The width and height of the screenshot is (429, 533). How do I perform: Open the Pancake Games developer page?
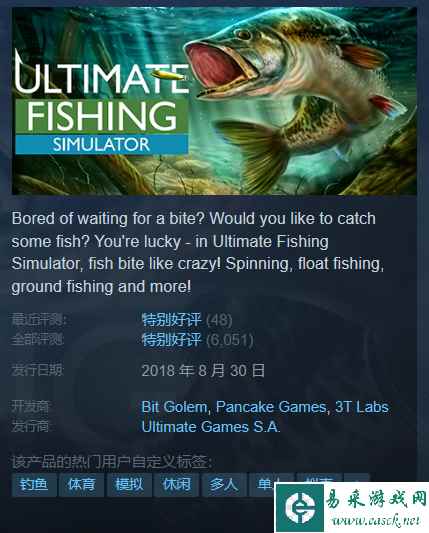tap(271, 407)
